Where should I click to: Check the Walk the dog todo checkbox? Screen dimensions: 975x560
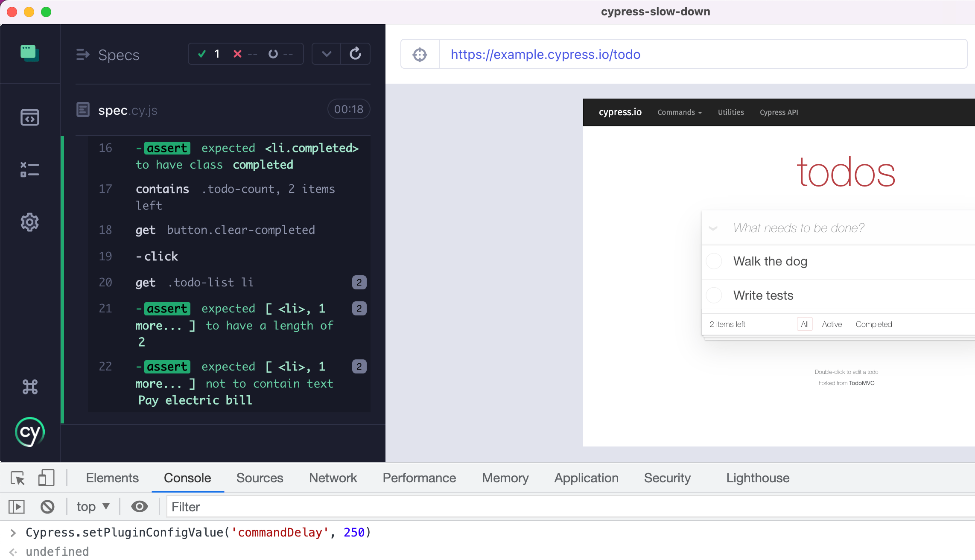[714, 261]
